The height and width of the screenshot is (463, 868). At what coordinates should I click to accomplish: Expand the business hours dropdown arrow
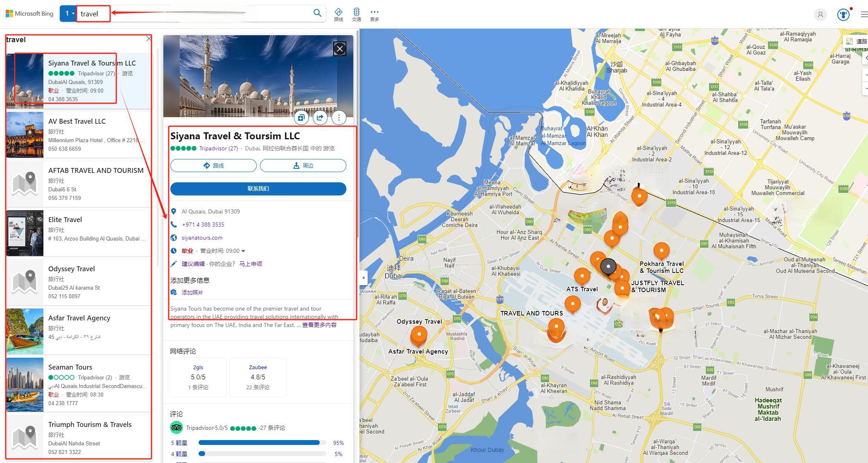tap(243, 251)
